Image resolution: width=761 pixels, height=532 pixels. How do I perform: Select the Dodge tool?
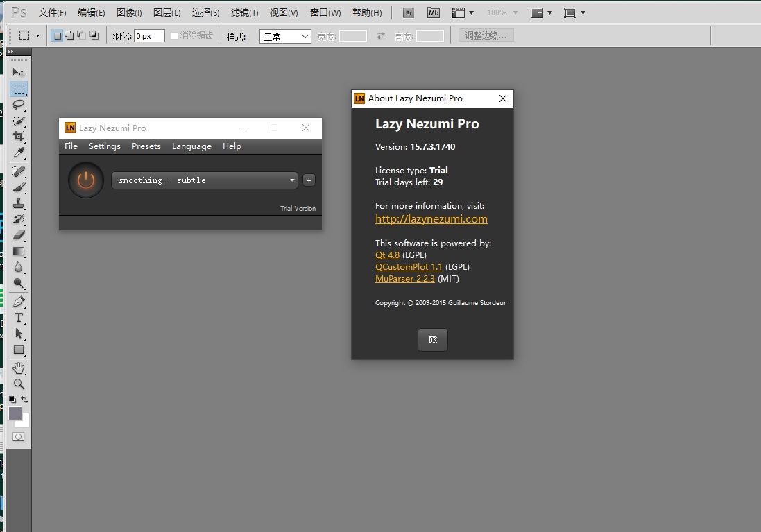pos(19,284)
